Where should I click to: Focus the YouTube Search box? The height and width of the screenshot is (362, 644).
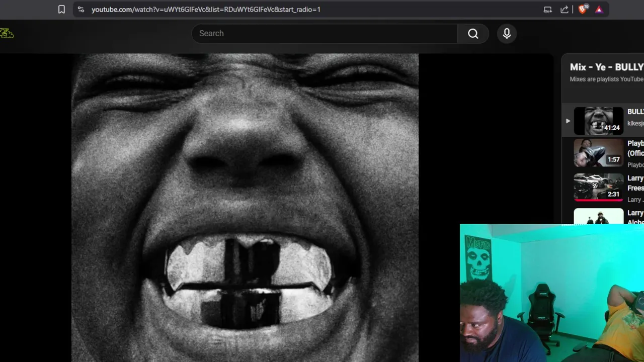325,33
